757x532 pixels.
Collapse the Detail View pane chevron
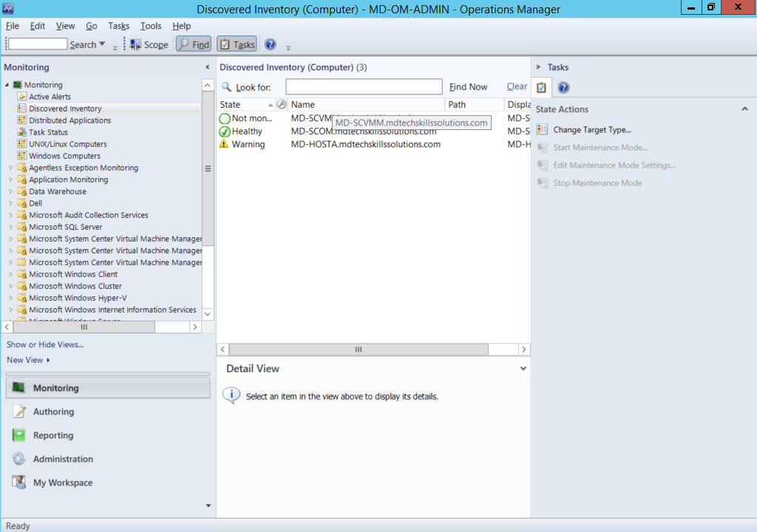pos(523,369)
